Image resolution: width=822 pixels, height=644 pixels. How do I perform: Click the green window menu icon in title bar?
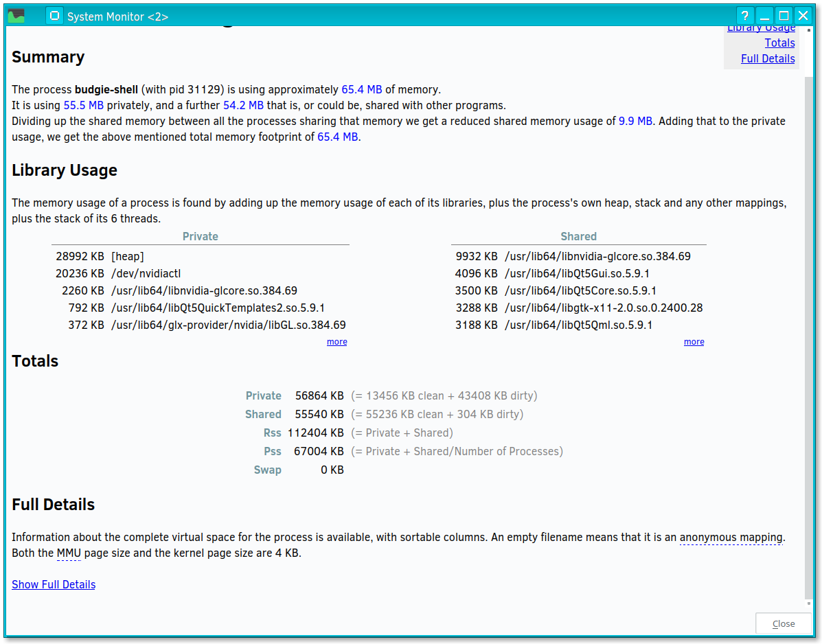point(16,16)
